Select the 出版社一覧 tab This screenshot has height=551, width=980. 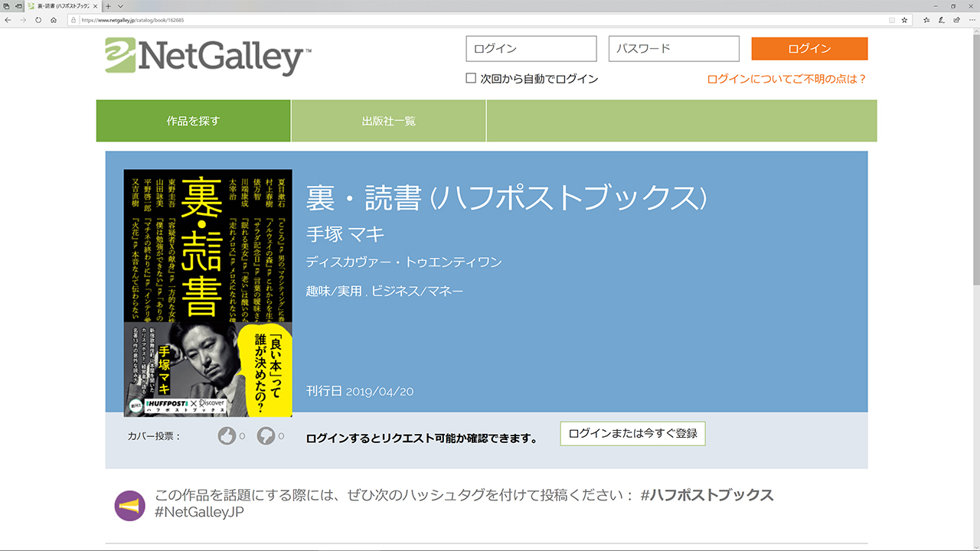(x=389, y=121)
